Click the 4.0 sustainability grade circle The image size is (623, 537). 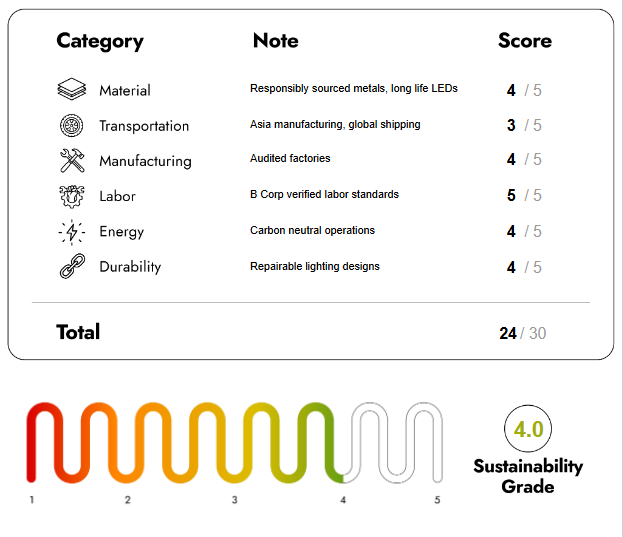point(527,430)
